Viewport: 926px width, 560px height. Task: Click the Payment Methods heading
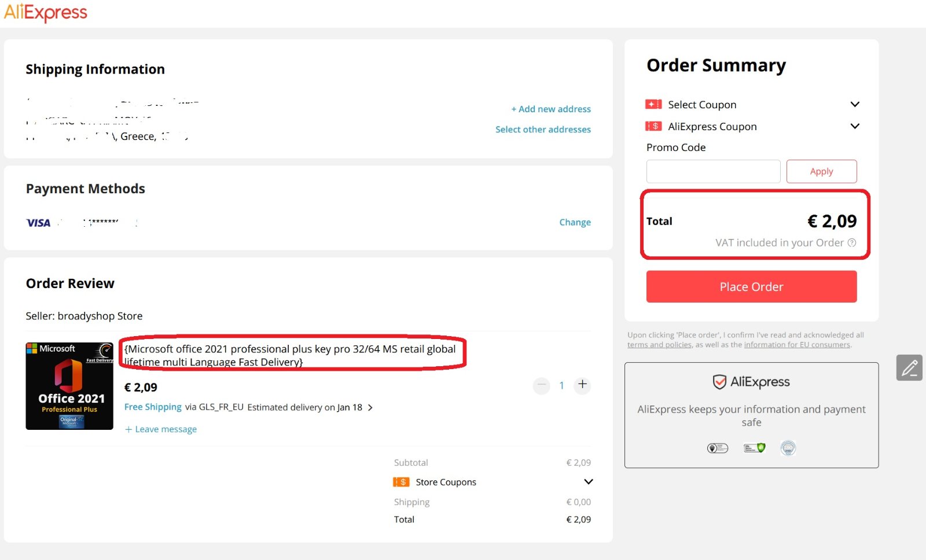coord(85,189)
